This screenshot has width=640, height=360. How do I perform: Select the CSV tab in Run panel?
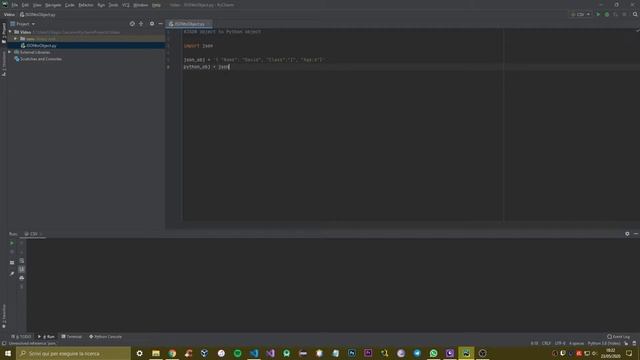tap(33, 234)
